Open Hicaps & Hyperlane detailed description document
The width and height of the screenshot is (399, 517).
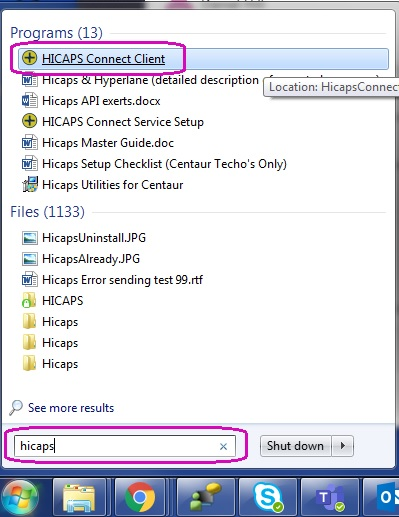click(x=150, y=80)
